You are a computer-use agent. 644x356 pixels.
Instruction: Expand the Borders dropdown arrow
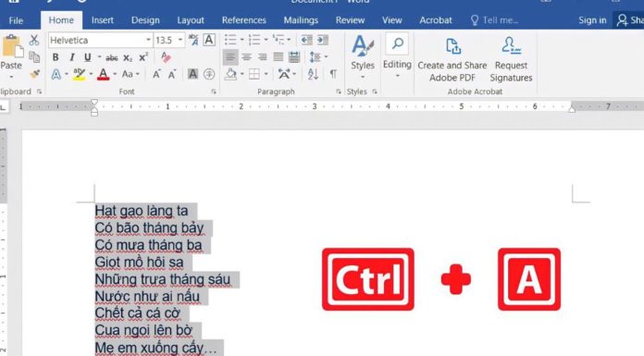tap(266, 74)
